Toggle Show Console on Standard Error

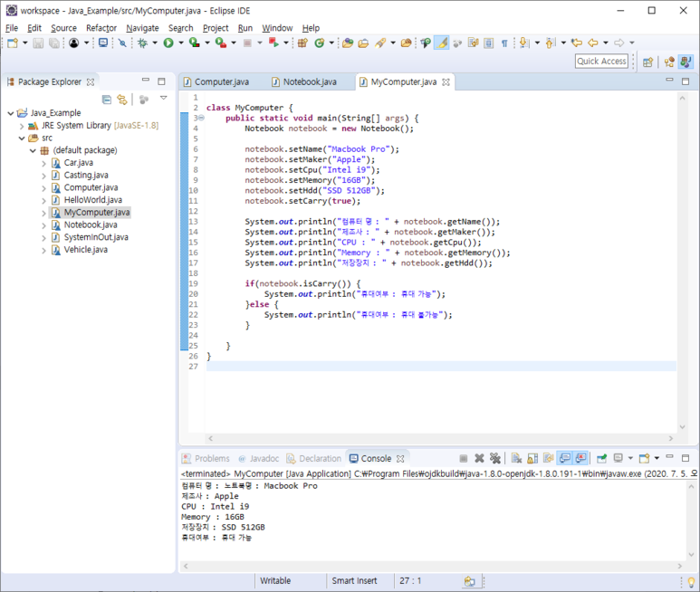580,458
